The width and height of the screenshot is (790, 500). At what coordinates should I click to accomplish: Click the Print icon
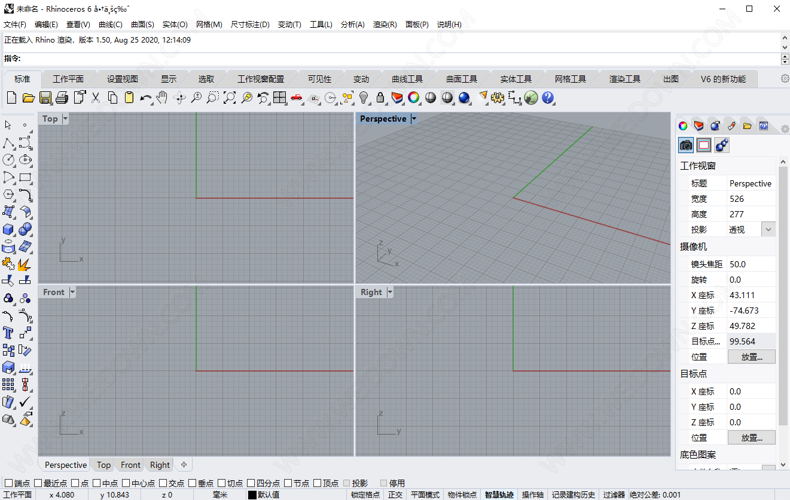pos(62,98)
